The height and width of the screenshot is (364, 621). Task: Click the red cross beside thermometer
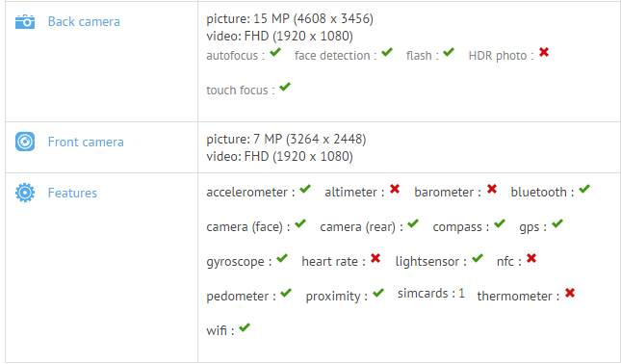coord(570,293)
